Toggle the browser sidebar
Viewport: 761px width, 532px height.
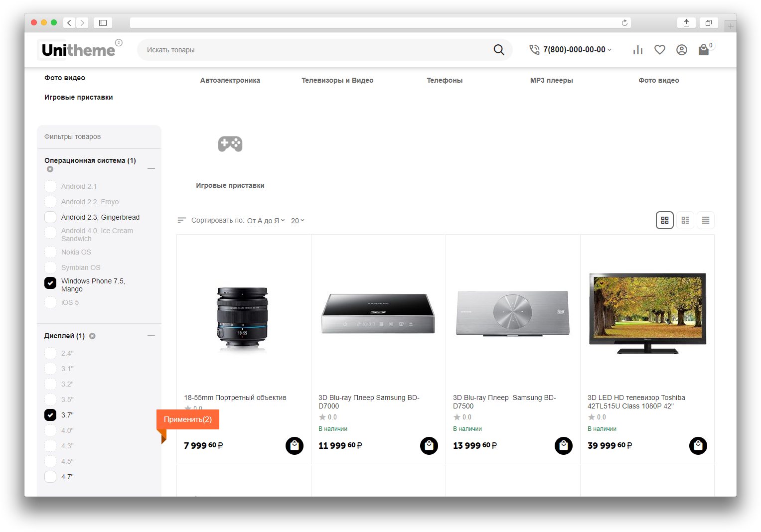tap(103, 23)
